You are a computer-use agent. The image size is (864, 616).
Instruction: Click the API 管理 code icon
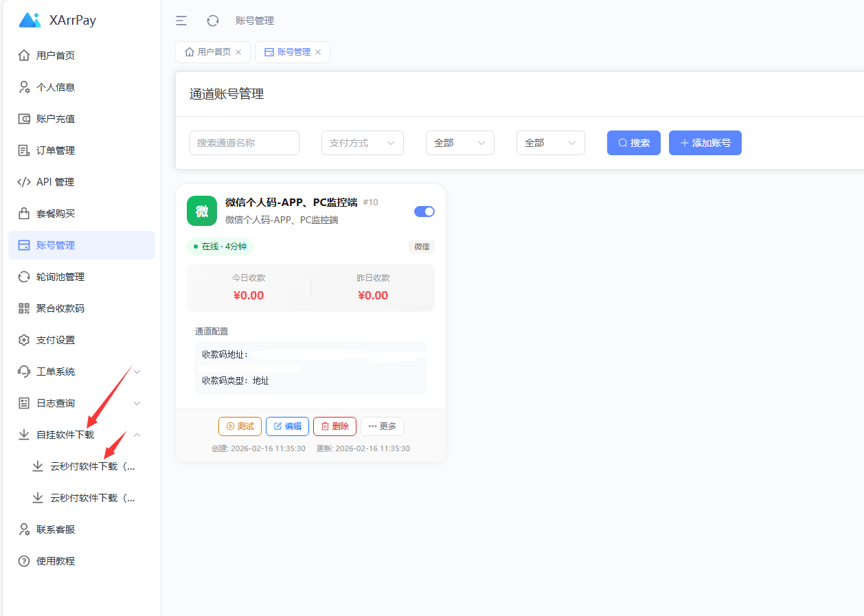[x=24, y=182]
